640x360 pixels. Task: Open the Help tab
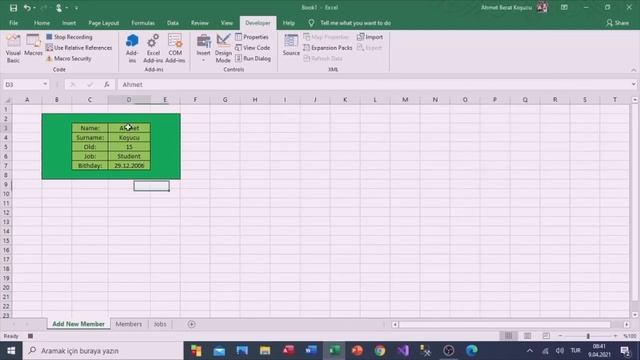pos(289,23)
